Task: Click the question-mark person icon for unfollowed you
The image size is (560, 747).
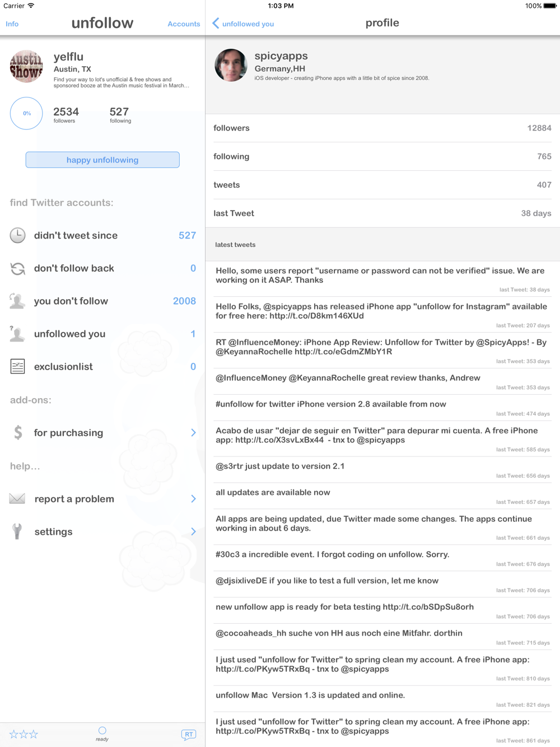Action: [17, 334]
